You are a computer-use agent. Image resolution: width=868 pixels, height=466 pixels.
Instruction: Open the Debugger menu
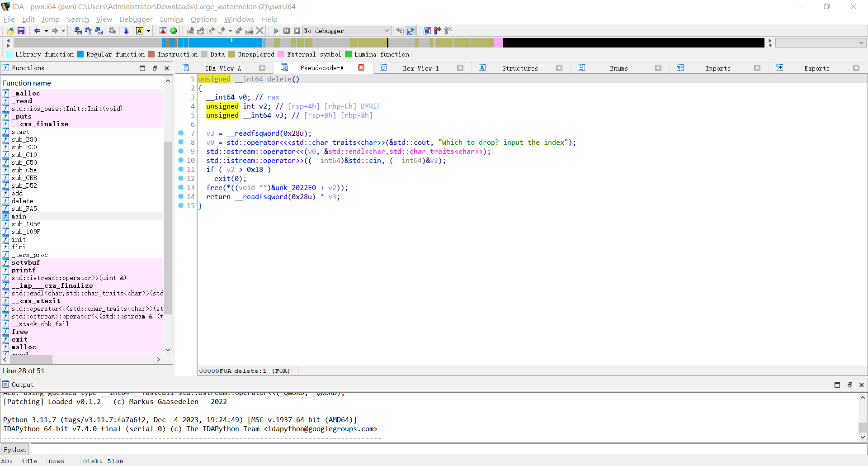(x=136, y=19)
